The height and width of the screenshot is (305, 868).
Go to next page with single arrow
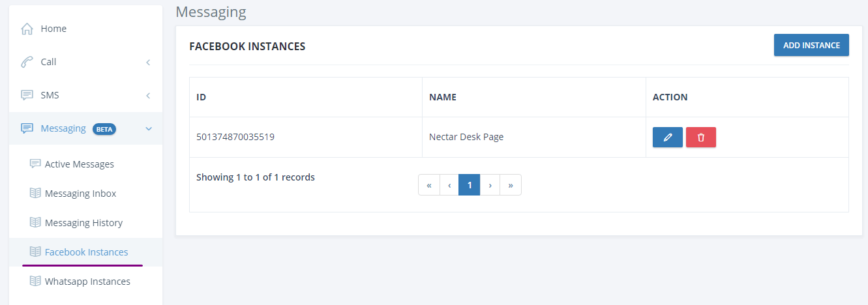pyautogui.click(x=490, y=184)
